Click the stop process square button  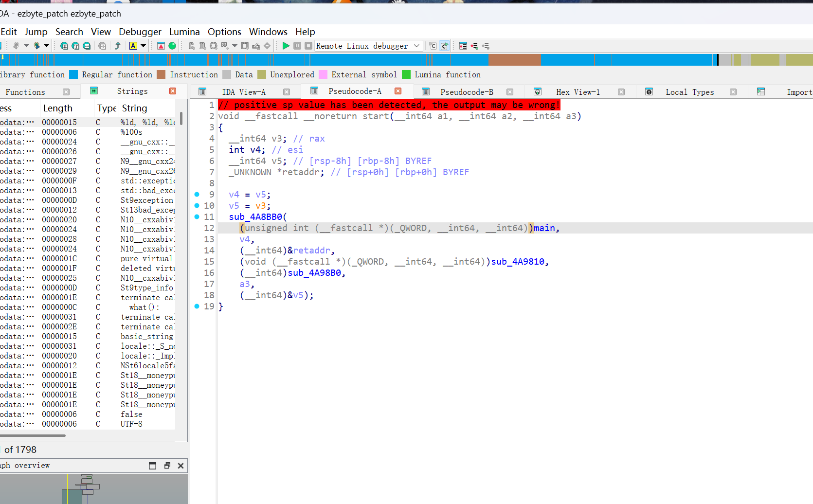[308, 46]
